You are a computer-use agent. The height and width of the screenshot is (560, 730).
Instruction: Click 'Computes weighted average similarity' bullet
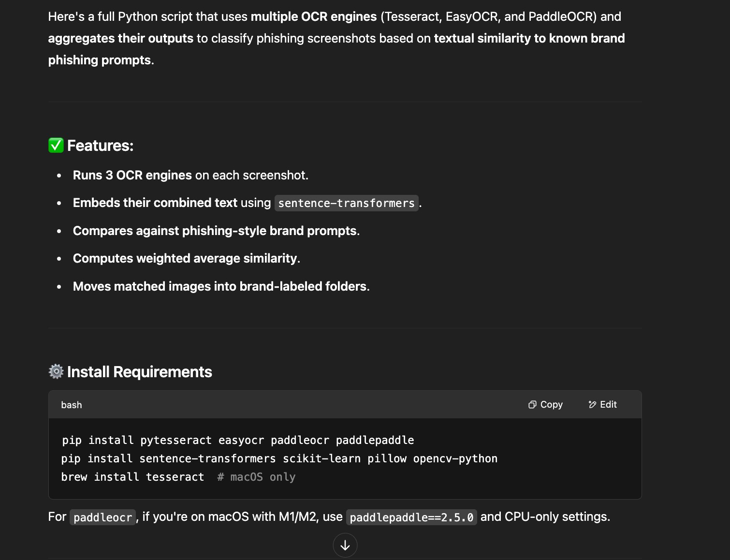187,258
